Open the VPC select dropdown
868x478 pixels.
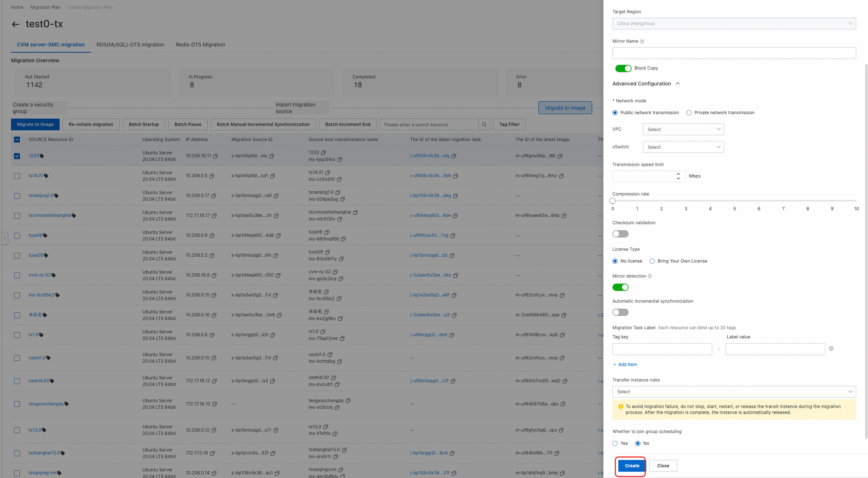tap(683, 130)
